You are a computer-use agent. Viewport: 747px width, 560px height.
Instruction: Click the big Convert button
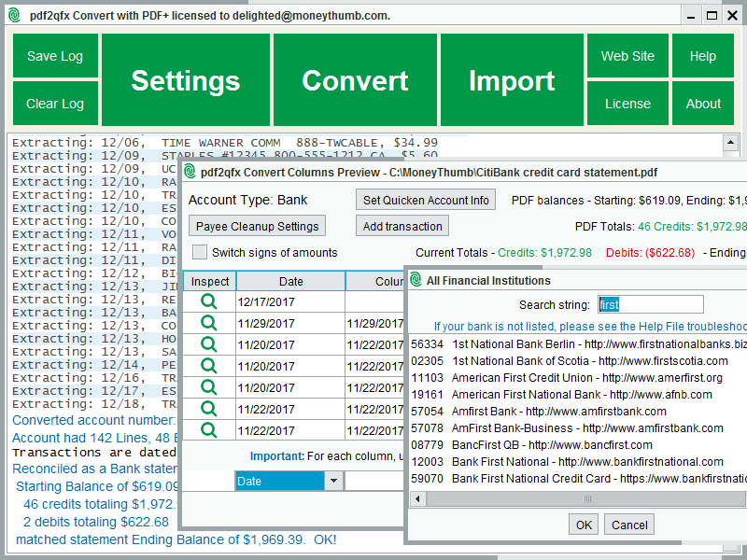coord(355,80)
